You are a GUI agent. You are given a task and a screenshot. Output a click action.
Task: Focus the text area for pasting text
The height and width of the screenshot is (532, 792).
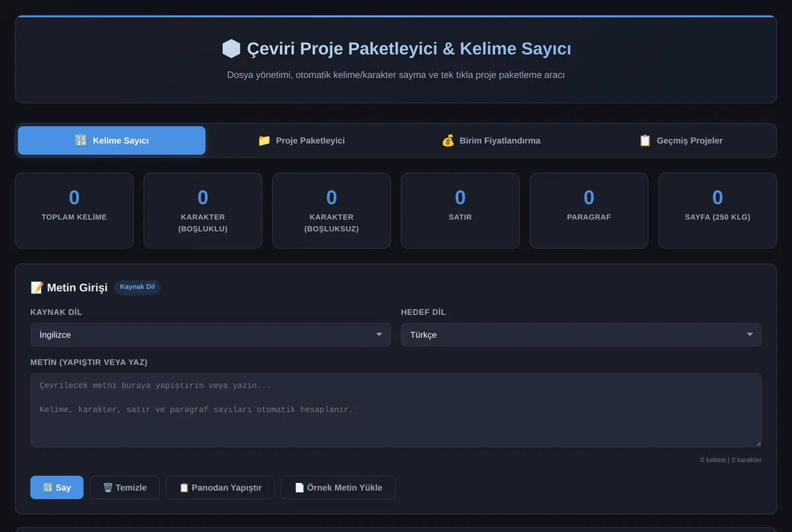[x=396, y=411]
